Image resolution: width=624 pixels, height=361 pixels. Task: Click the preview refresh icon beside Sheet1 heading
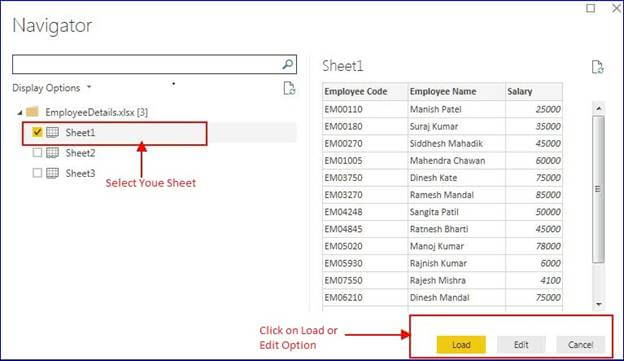[597, 67]
